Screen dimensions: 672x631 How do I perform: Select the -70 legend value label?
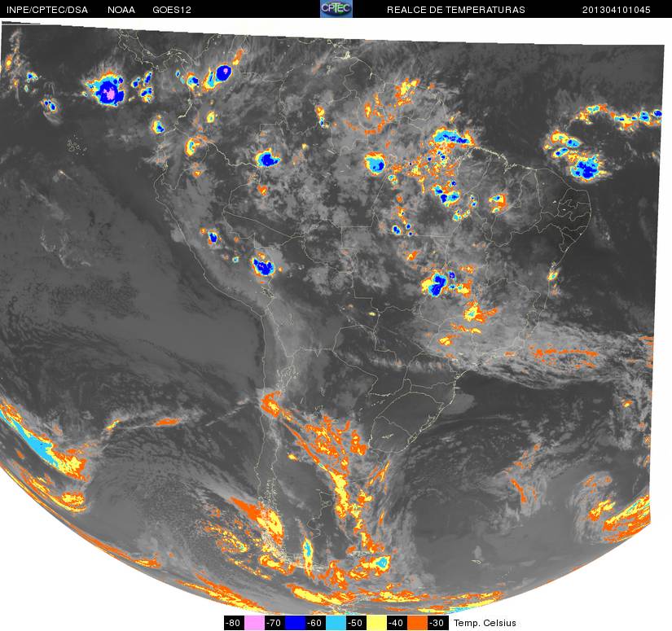275,623
